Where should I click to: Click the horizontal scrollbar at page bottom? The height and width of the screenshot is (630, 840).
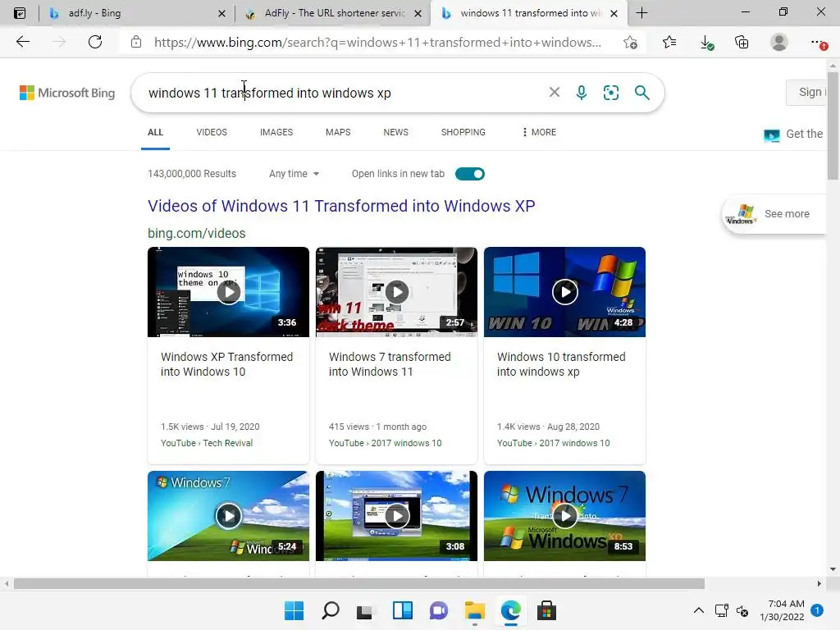[359, 583]
